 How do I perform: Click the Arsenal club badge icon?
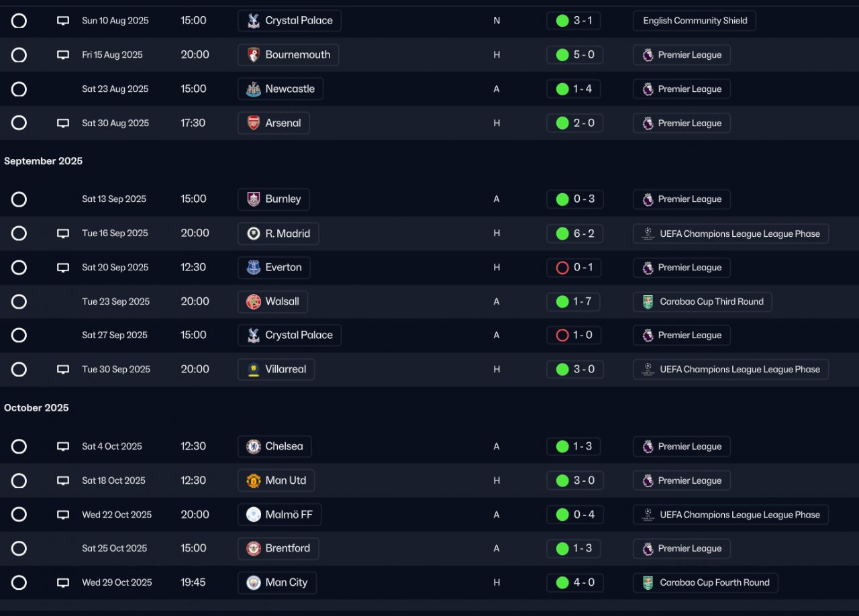[254, 123]
